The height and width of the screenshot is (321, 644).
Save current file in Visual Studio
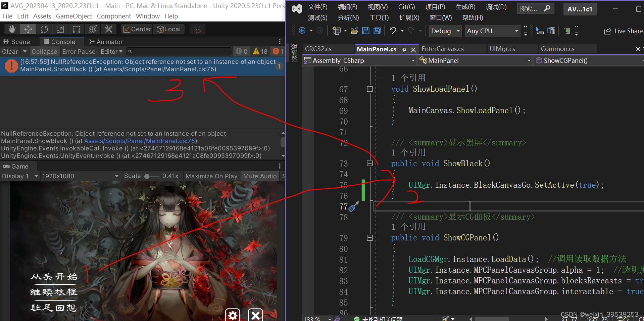pos(366,31)
